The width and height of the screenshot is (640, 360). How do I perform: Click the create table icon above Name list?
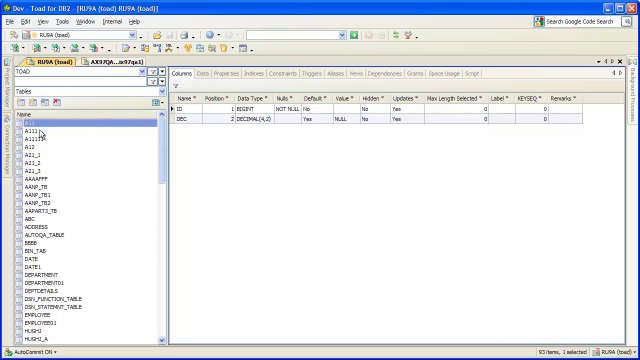tap(21, 102)
